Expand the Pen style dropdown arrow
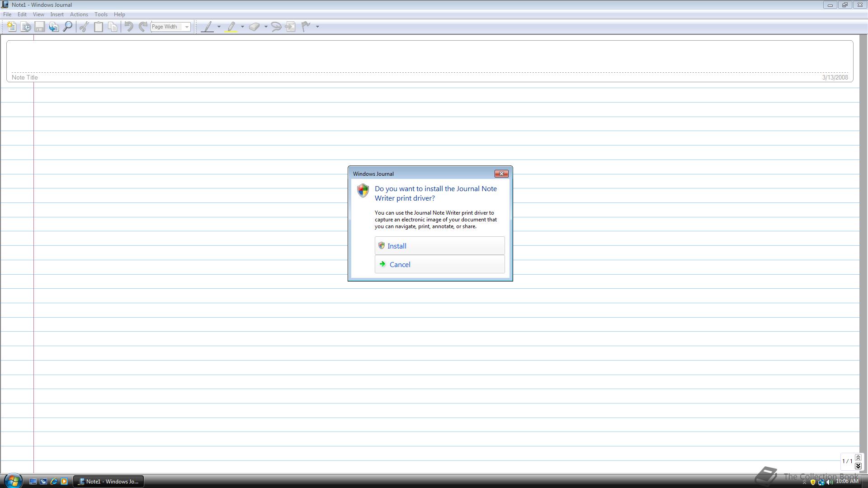Screen dimensions: 868x488 pos(219,27)
